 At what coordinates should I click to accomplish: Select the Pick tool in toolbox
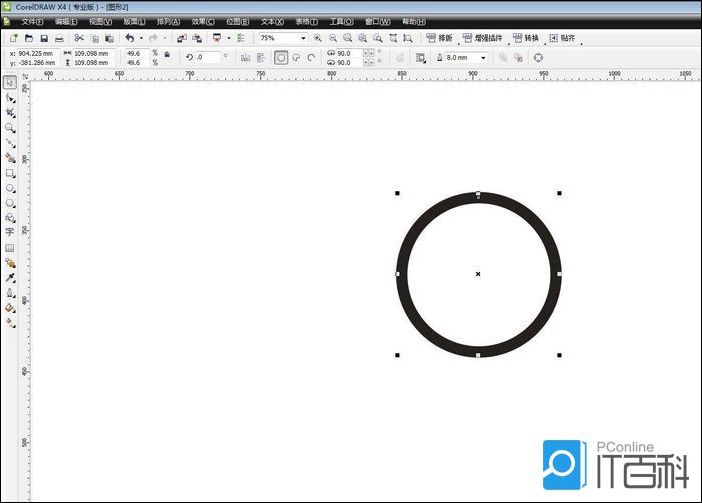pyautogui.click(x=10, y=83)
